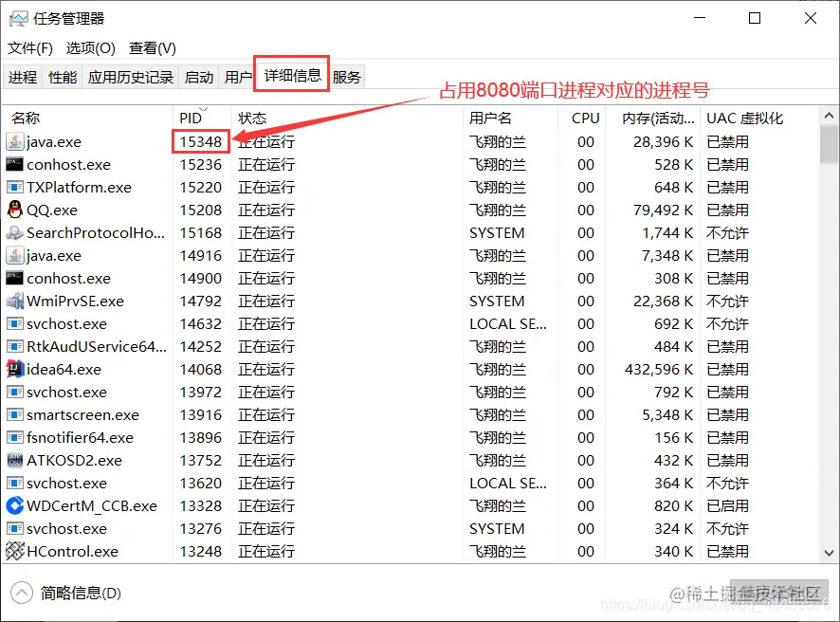Click the svchost.exe icon with PID 13972
The width and height of the screenshot is (840, 622).
pyautogui.click(x=15, y=393)
